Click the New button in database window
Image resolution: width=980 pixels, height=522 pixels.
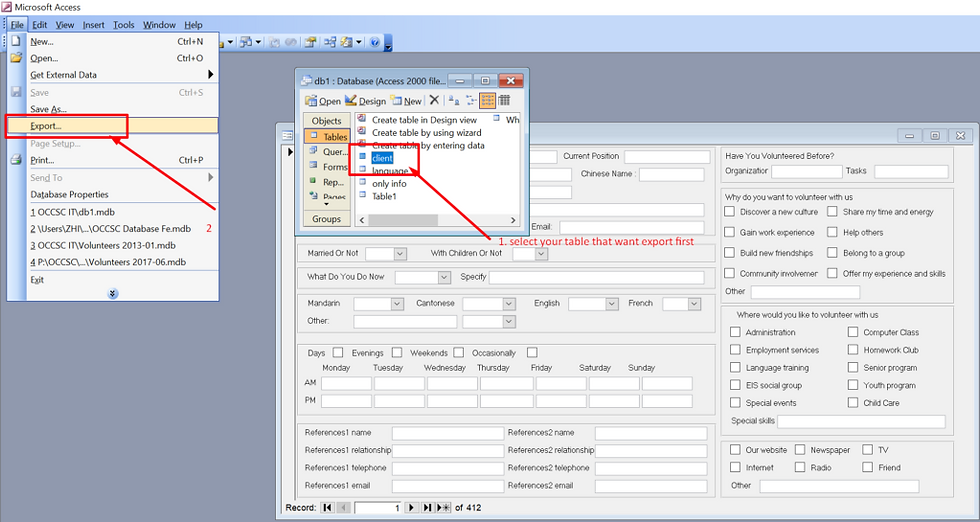tap(406, 101)
